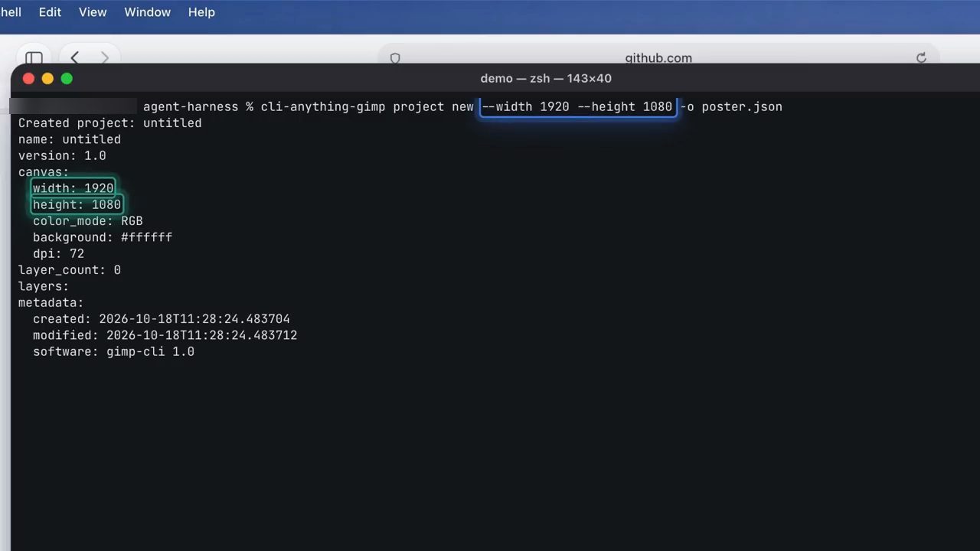Click '--width 1920' in the command
Viewport: 980px width, 551px height.
[x=525, y=106]
